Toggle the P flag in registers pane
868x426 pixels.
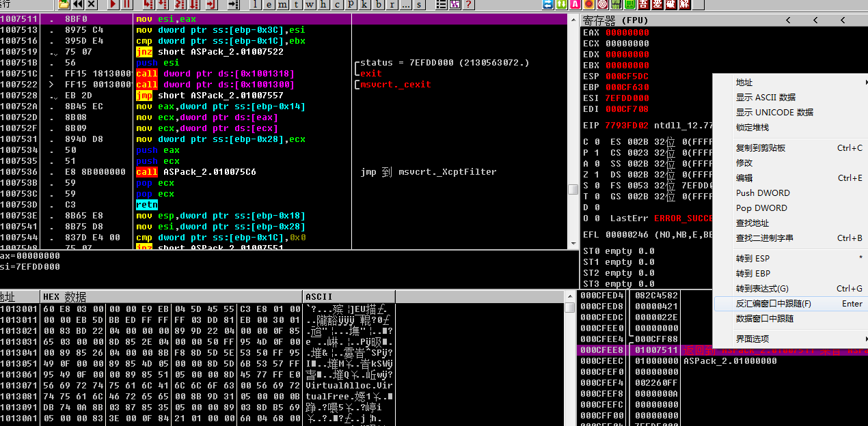click(x=597, y=152)
